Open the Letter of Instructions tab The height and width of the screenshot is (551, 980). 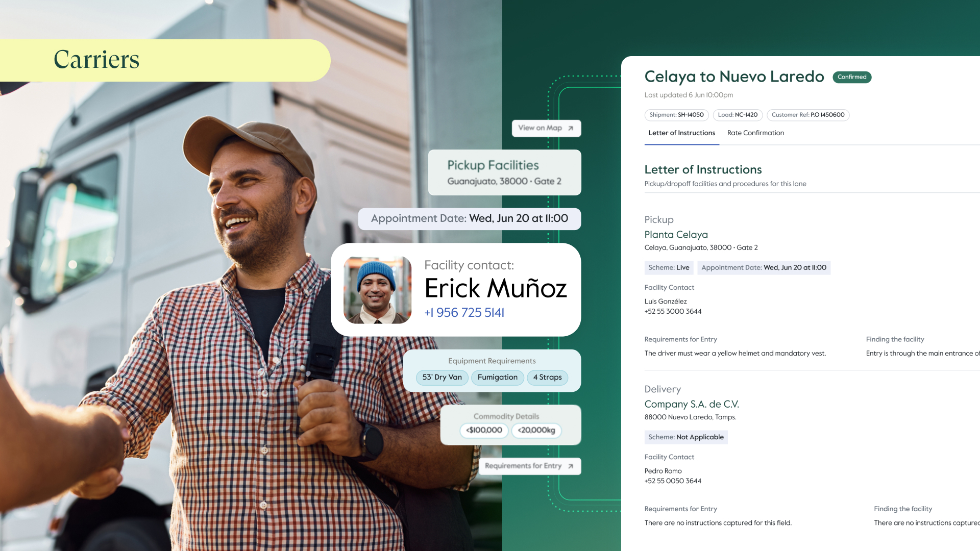coord(681,133)
